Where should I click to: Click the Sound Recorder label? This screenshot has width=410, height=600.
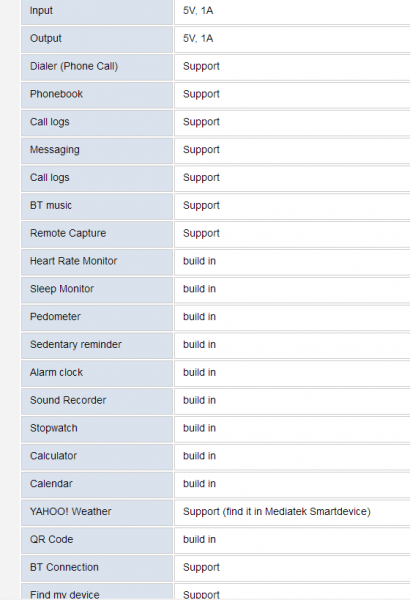pyautogui.click(x=68, y=400)
